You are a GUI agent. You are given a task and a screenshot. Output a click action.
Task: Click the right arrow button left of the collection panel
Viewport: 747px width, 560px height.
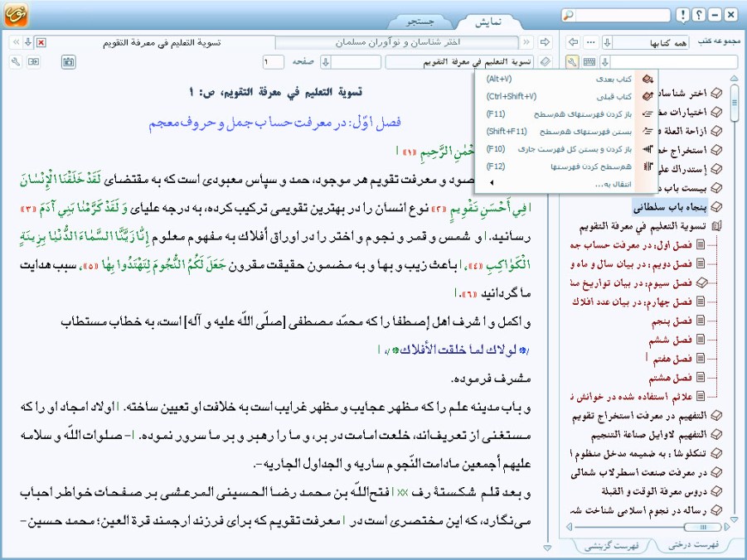click(545, 42)
